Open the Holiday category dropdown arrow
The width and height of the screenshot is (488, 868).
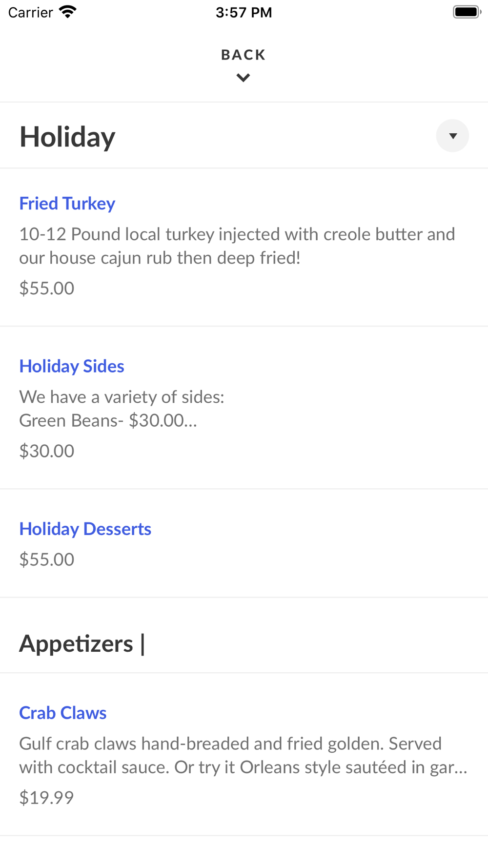(x=452, y=136)
